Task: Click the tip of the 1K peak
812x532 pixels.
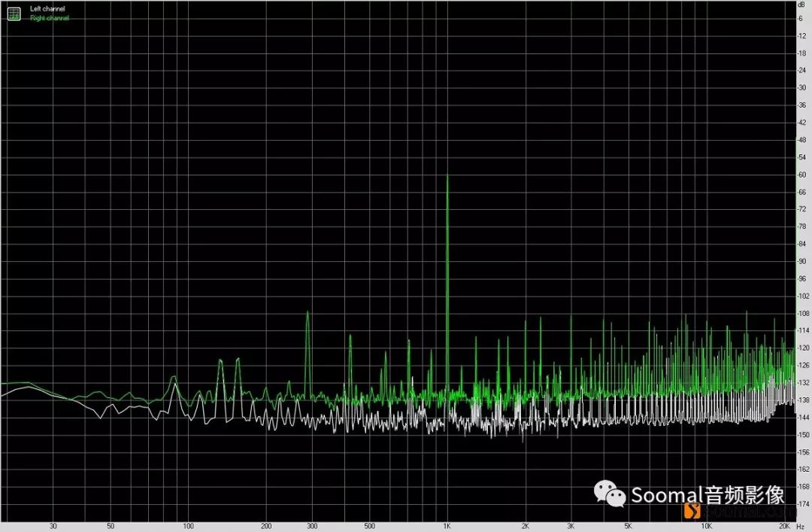Action: point(447,176)
